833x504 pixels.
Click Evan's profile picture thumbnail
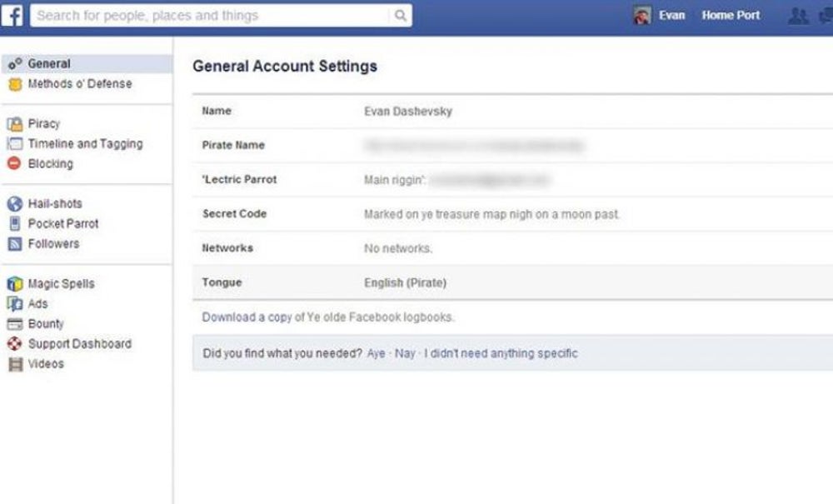tap(642, 15)
